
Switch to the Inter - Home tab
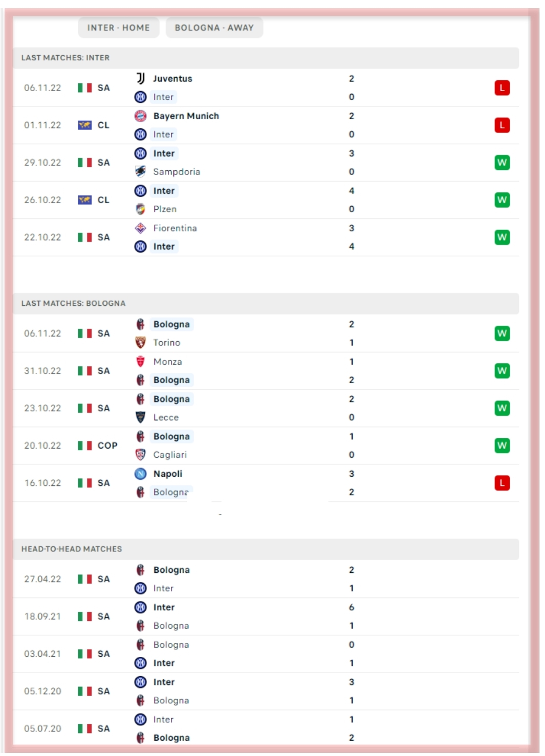coord(118,28)
